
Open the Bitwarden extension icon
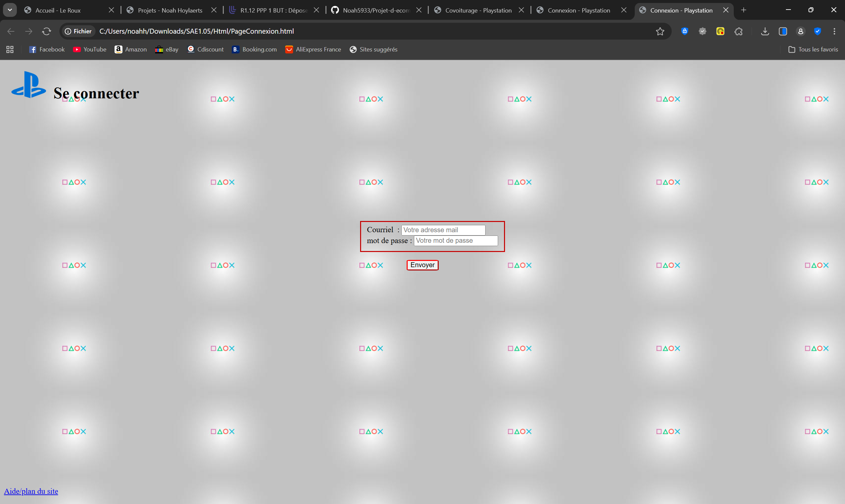[x=685, y=31]
